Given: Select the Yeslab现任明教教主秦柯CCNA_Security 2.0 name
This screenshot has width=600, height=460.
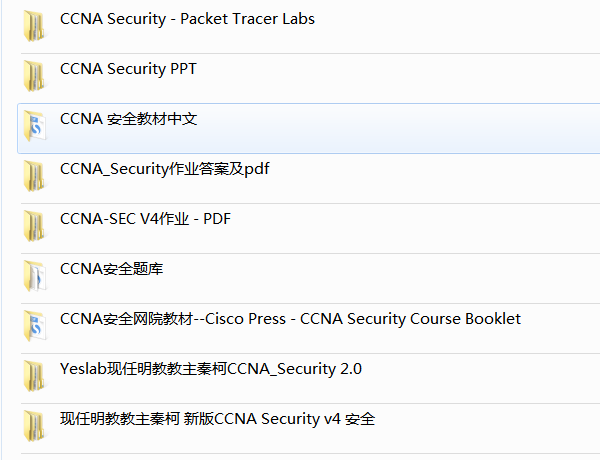Looking at the screenshot, I should pos(211,369).
